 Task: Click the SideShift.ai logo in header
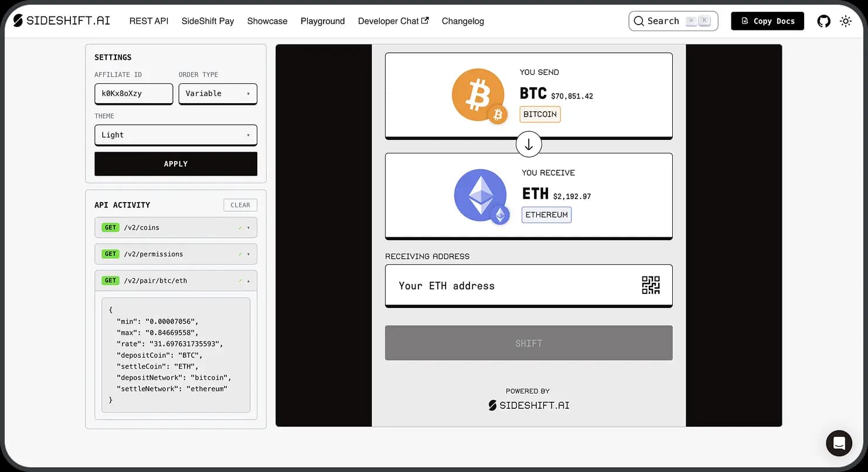click(x=61, y=20)
